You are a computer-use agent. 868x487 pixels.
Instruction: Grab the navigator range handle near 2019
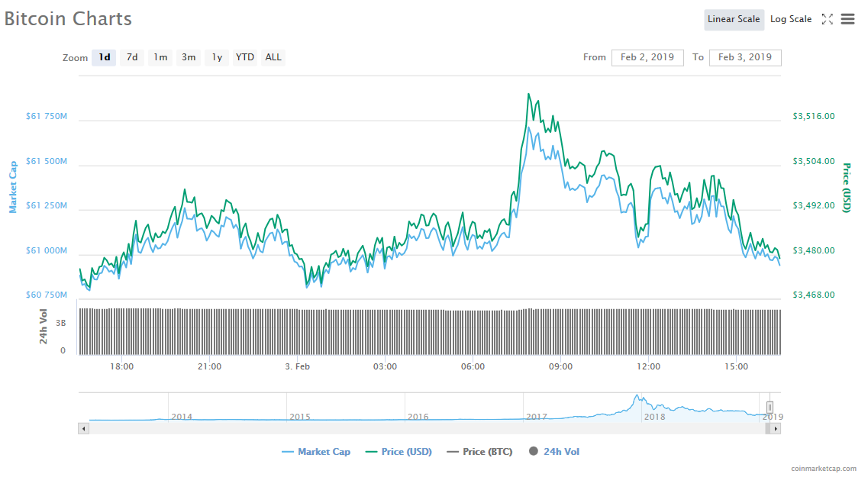coord(770,407)
